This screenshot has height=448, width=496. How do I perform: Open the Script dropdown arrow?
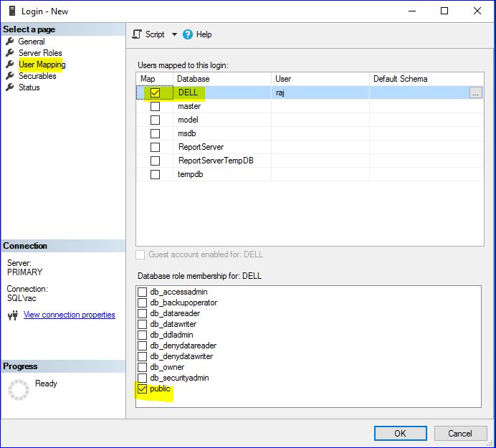click(x=174, y=34)
